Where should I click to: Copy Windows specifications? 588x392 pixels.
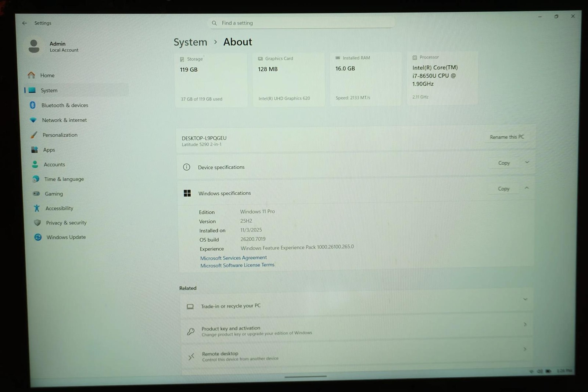click(503, 188)
